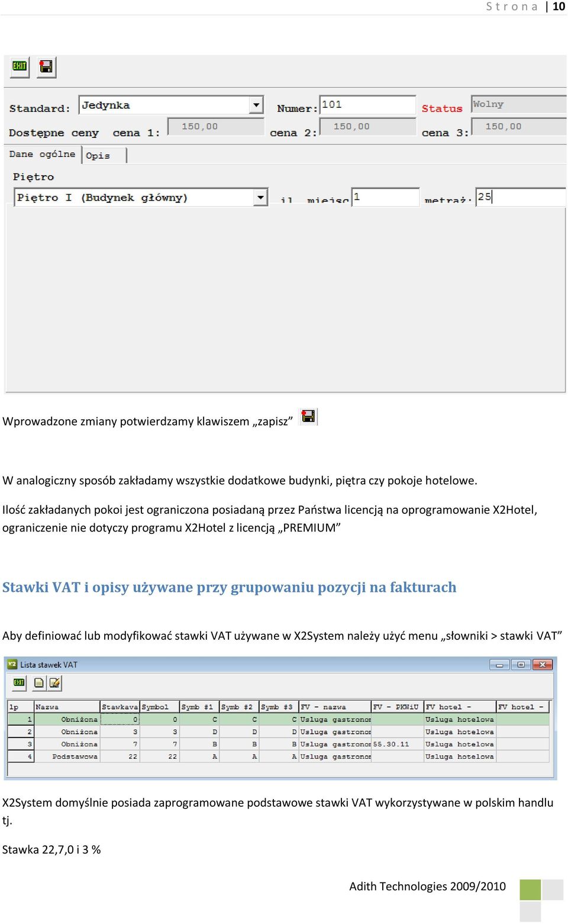
Task: Click the cena 2 field showing 150,00
Action: pyautogui.click(x=367, y=127)
